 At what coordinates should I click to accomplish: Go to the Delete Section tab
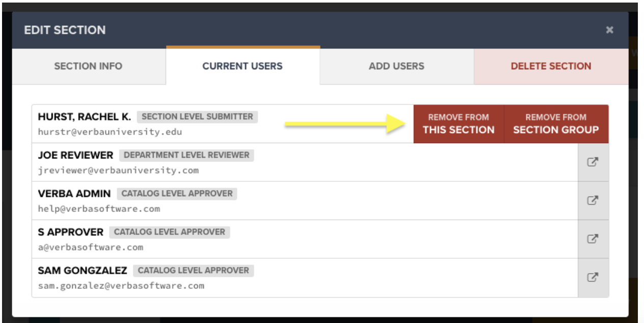pos(551,66)
